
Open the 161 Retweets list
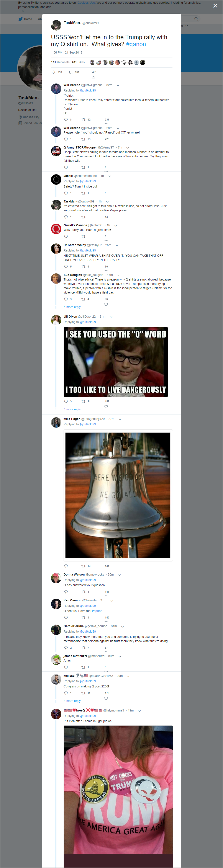pyautogui.click(x=60, y=62)
